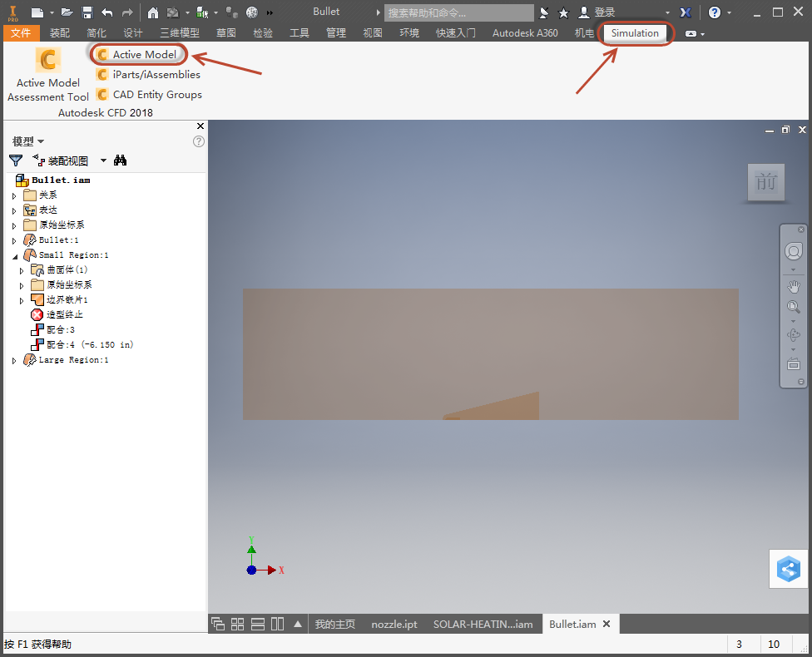Cascade windows with the cascade icon
This screenshot has height=657, width=812.
pos(218,625)
